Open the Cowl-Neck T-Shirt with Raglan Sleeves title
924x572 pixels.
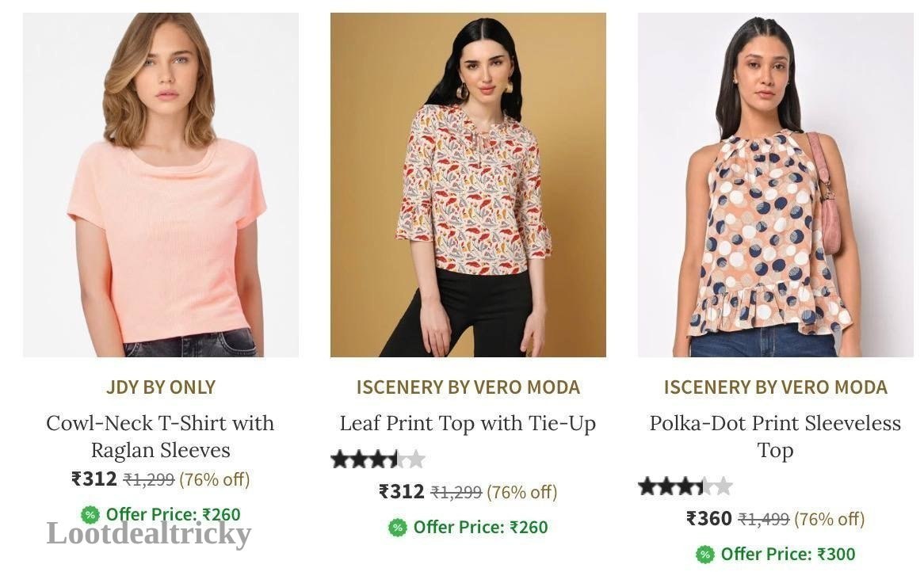click(x=160, y=437)
